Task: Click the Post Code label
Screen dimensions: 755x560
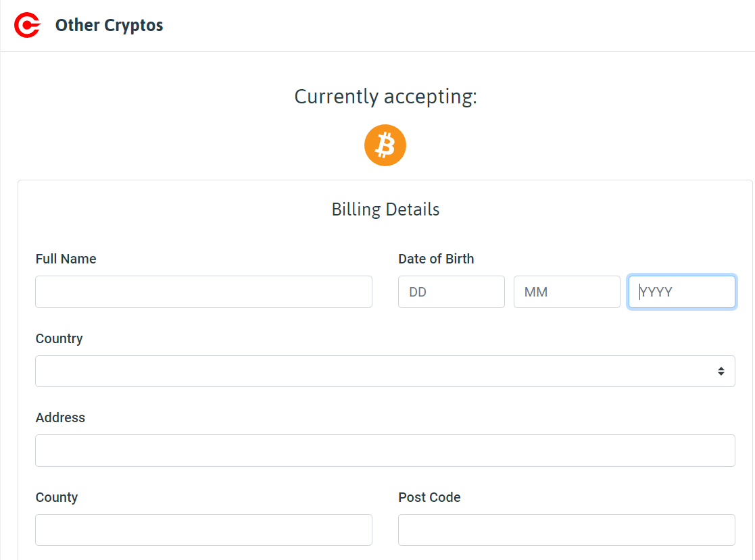Action: [x=429, y=497]
